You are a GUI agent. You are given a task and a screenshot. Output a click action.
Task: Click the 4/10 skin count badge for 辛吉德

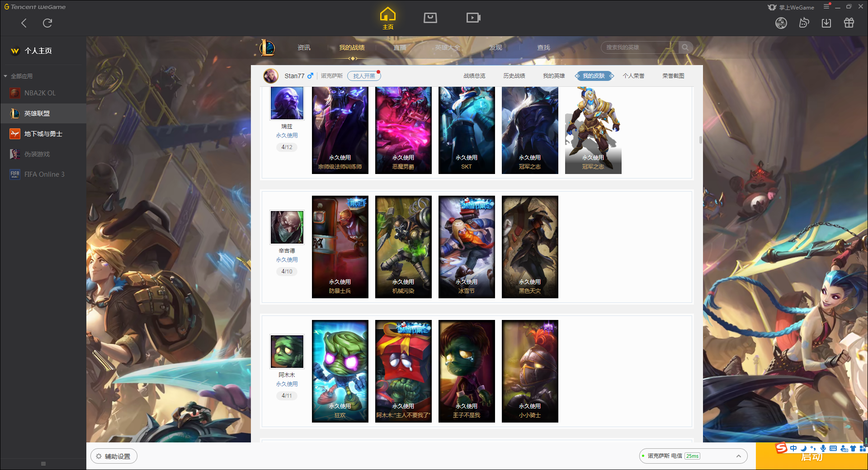coord(287,272)
